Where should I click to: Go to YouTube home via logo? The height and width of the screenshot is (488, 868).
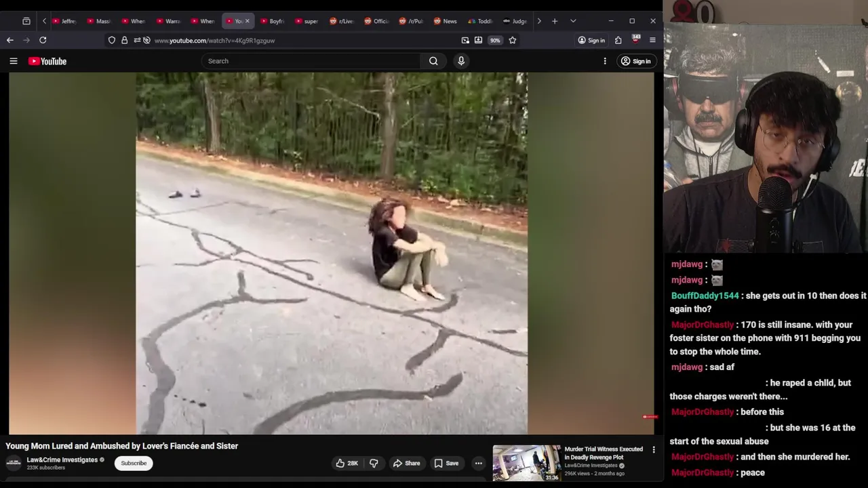click(47, 61)
